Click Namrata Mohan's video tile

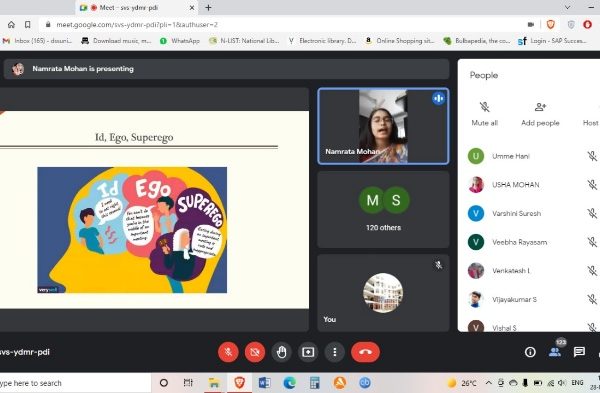[383, 126]
